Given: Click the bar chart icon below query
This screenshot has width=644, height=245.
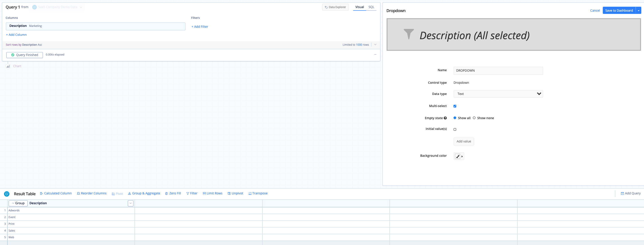Looking at the screenshot, I should click(x=8, y=66).
